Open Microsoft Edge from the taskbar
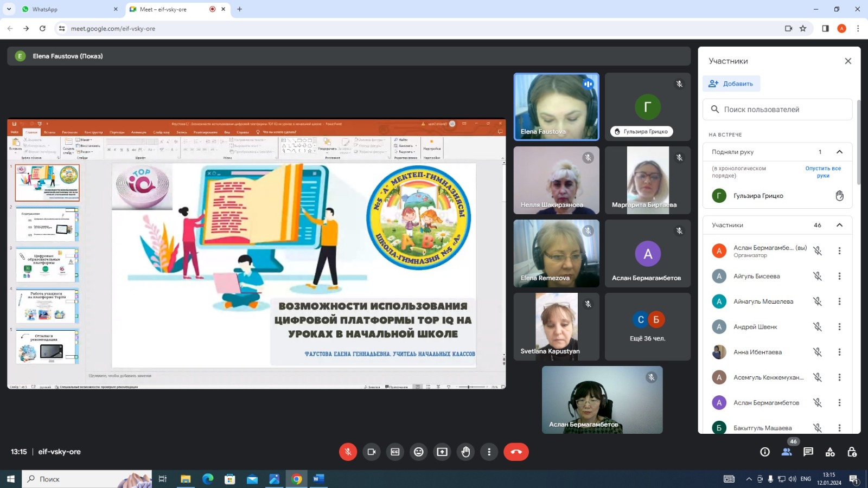Viewport: 868px width, 488px height. pyautogui.click(x=208, y=479)
